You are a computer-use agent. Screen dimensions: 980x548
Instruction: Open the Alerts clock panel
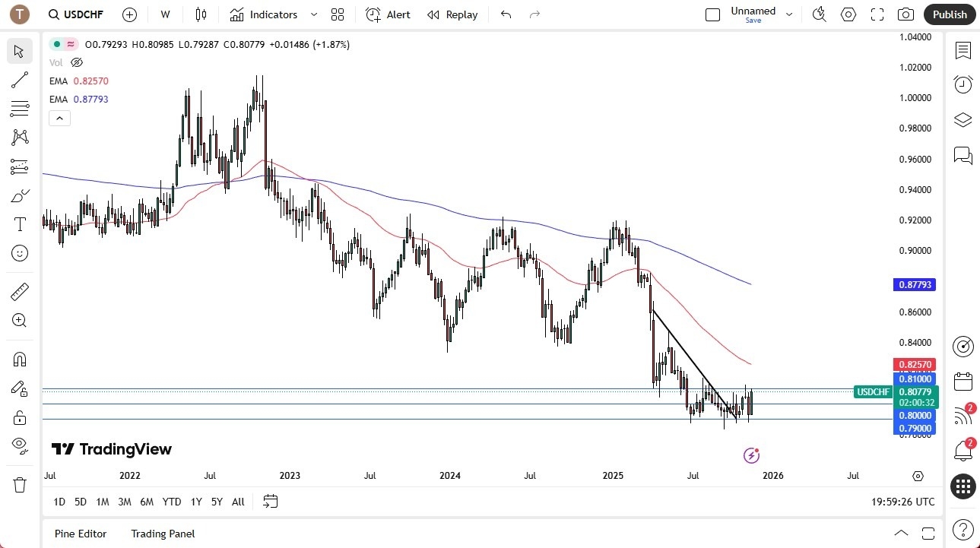(x=963, y=84)
